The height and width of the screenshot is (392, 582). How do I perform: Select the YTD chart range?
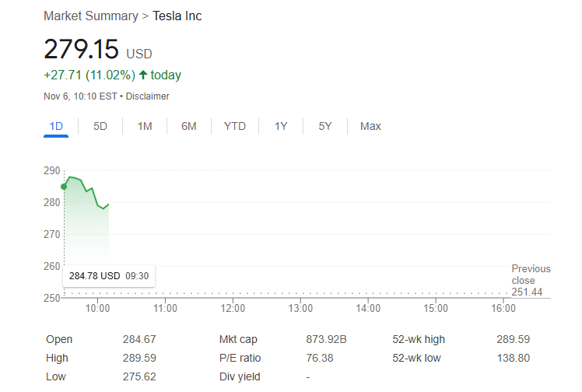(234, 126)
